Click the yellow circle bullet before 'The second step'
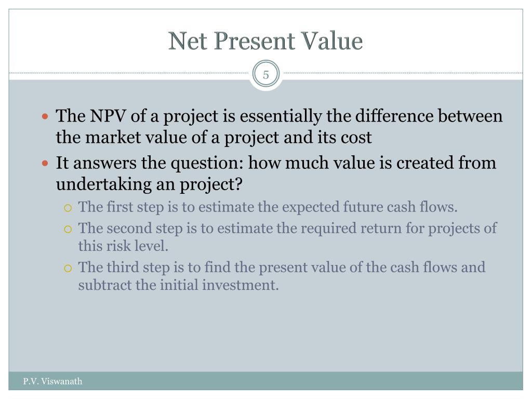532x399 pixels. pyautogui.click(x=68, y=229)
